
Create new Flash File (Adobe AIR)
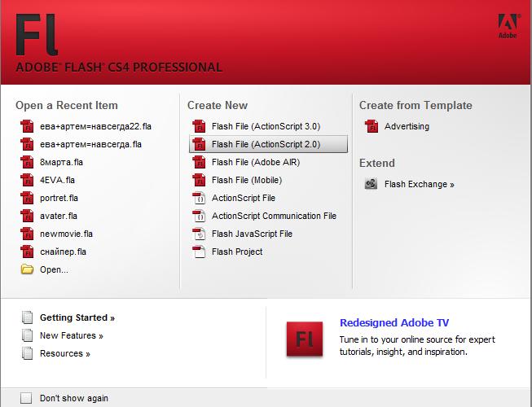click(x=256, y=162)
